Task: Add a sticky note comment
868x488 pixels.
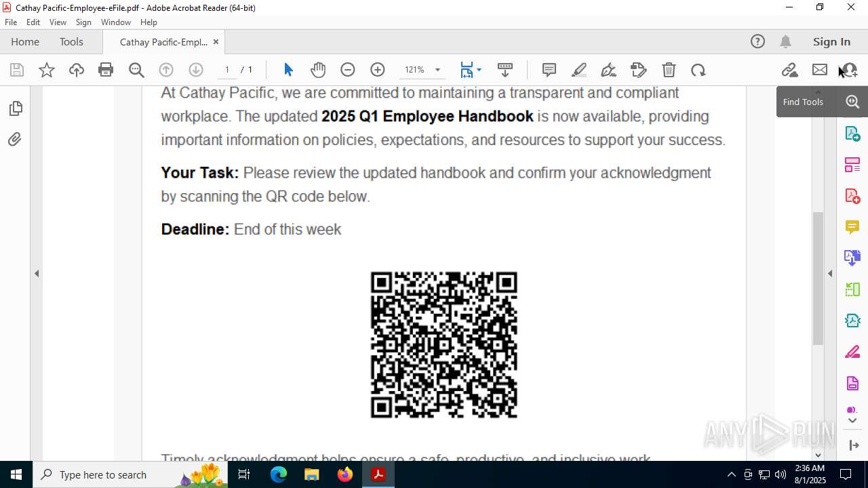Action: (549, 70)
